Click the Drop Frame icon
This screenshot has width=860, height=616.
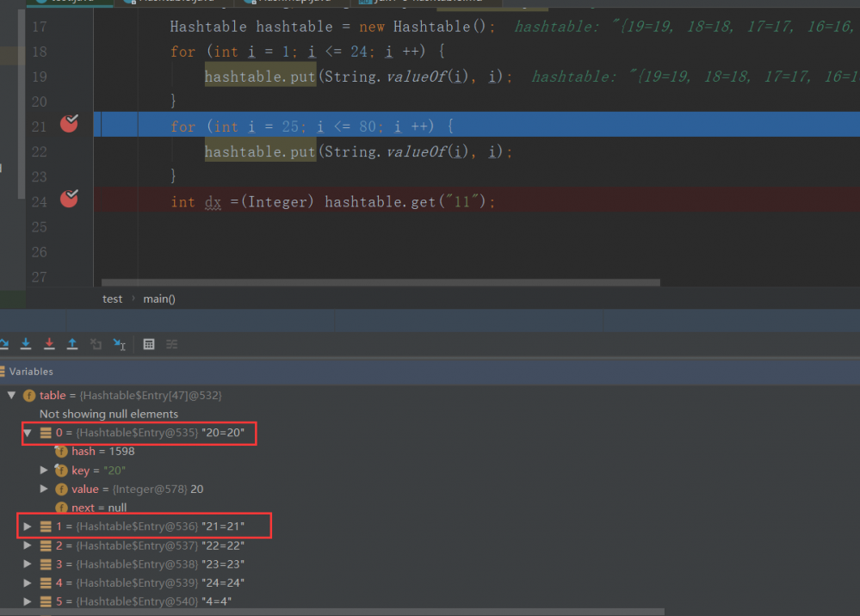coord(96,344)
